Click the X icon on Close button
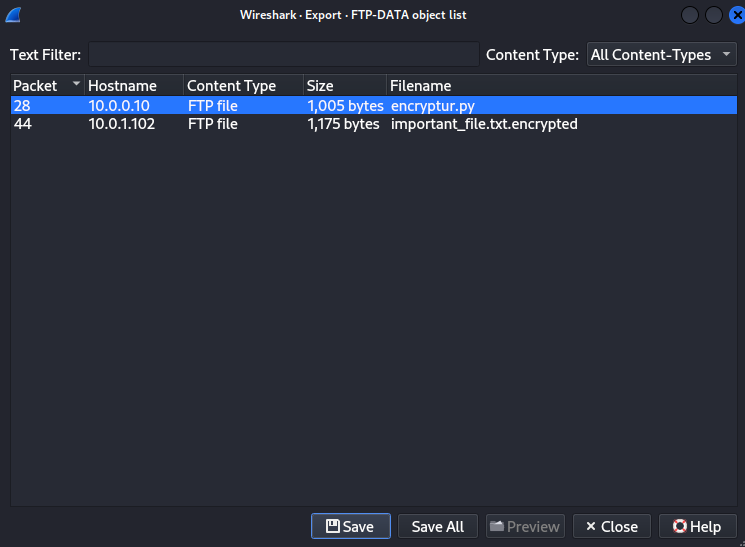Image resolution: width=745 pixels, height=547 pixels. 591,526
